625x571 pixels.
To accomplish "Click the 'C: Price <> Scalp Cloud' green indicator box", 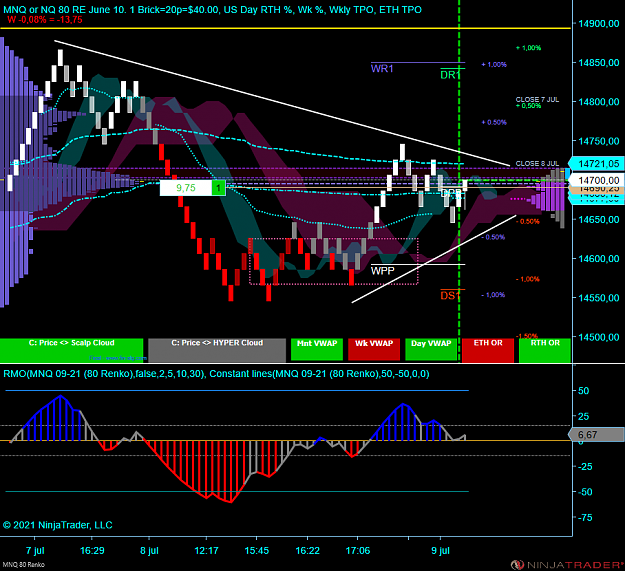I will pyautogui.click(x=71, y=350).
